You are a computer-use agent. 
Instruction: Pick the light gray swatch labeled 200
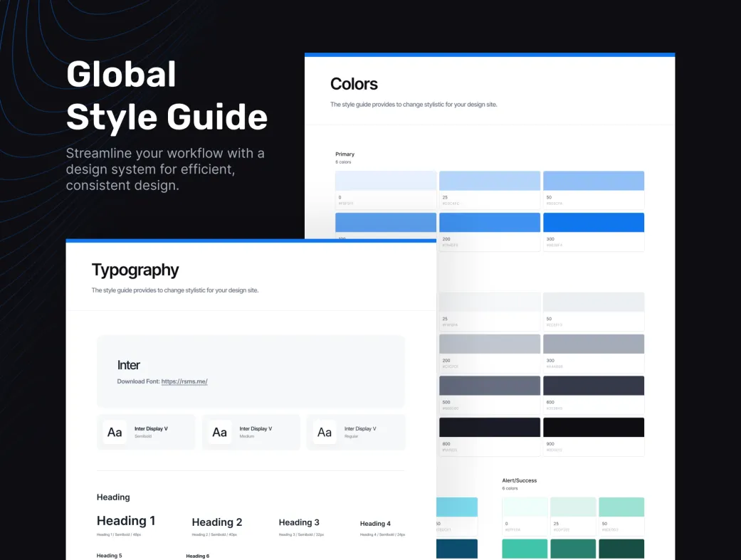490,344
